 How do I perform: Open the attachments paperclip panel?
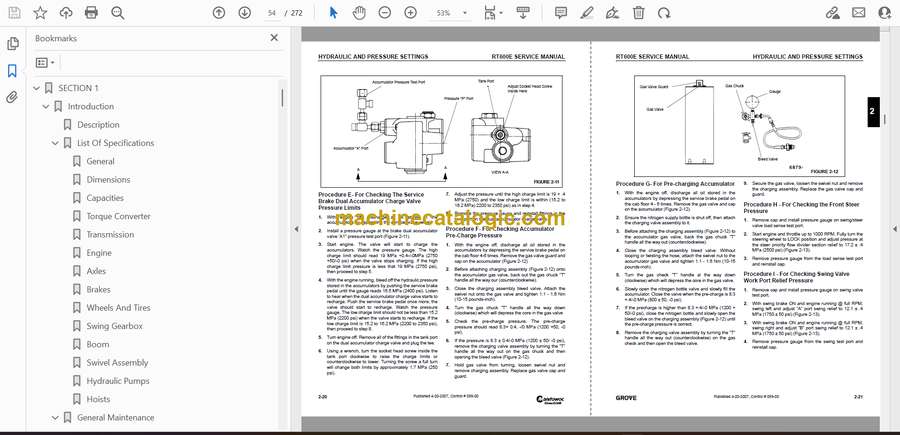[x=12, y=97]
